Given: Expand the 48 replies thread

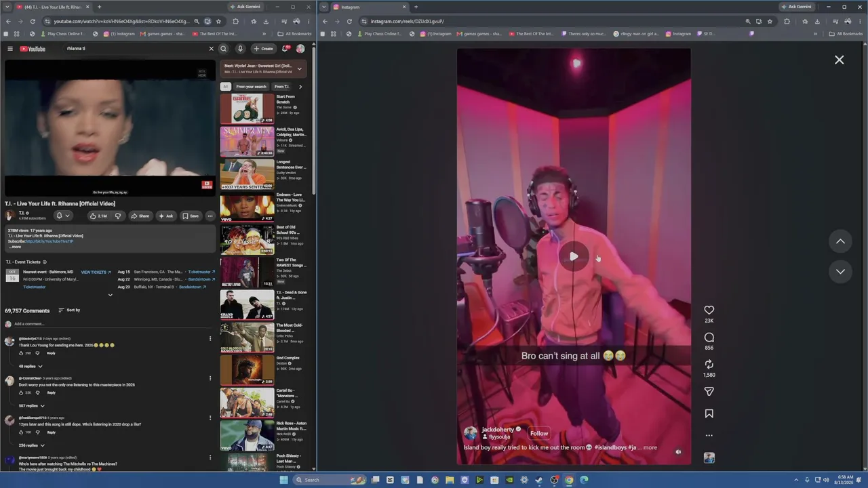Looking at the screenshot, I should click(31, 367).
